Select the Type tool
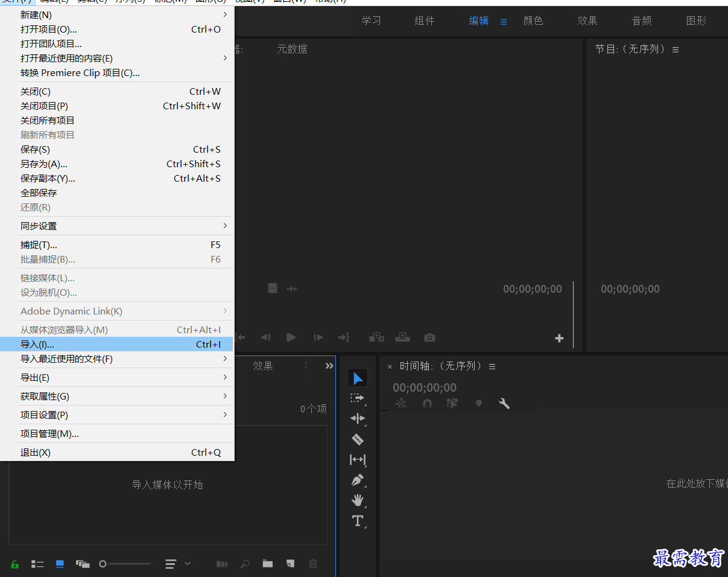728x577 pixels. (x=358, y=521)
